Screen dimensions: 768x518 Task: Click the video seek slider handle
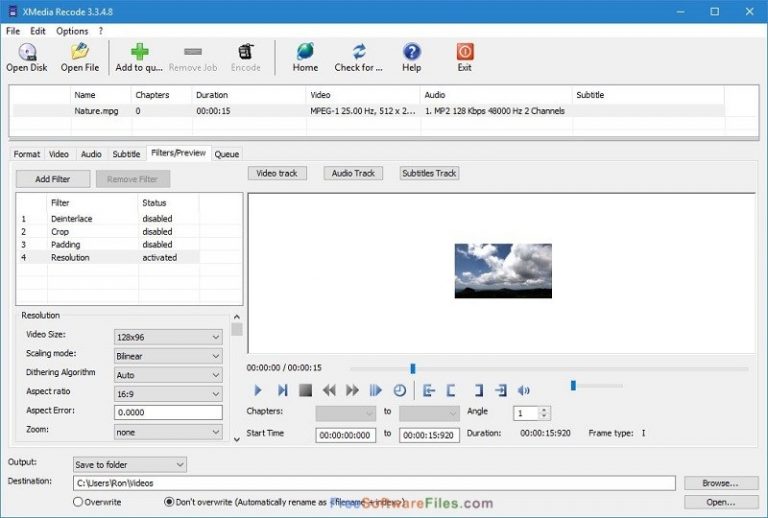413,368
